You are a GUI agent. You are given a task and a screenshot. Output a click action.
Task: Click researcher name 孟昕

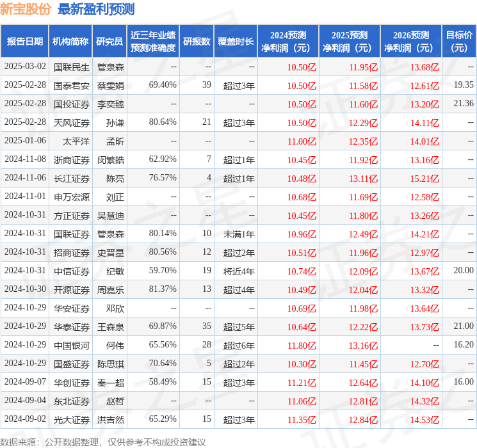[115, 141]
